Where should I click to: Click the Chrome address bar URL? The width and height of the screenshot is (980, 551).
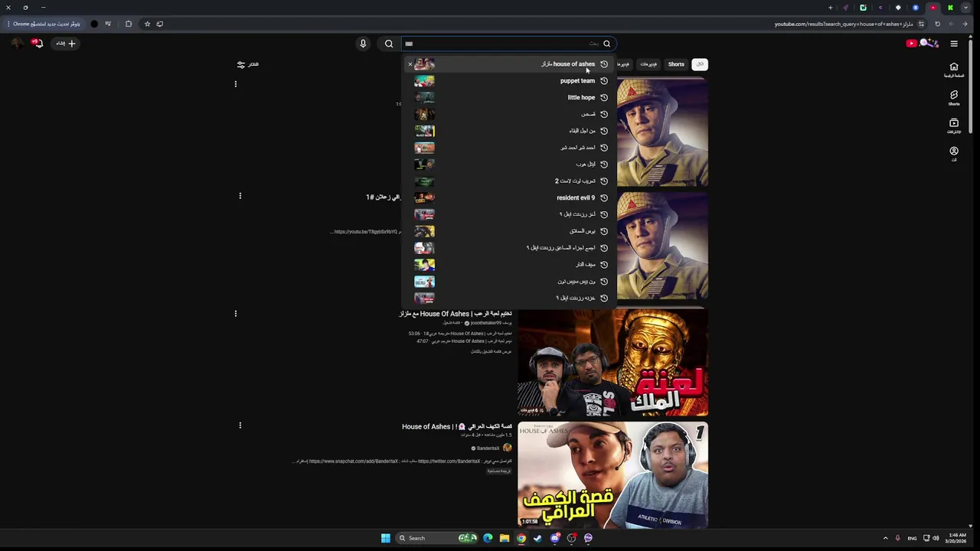844,24
